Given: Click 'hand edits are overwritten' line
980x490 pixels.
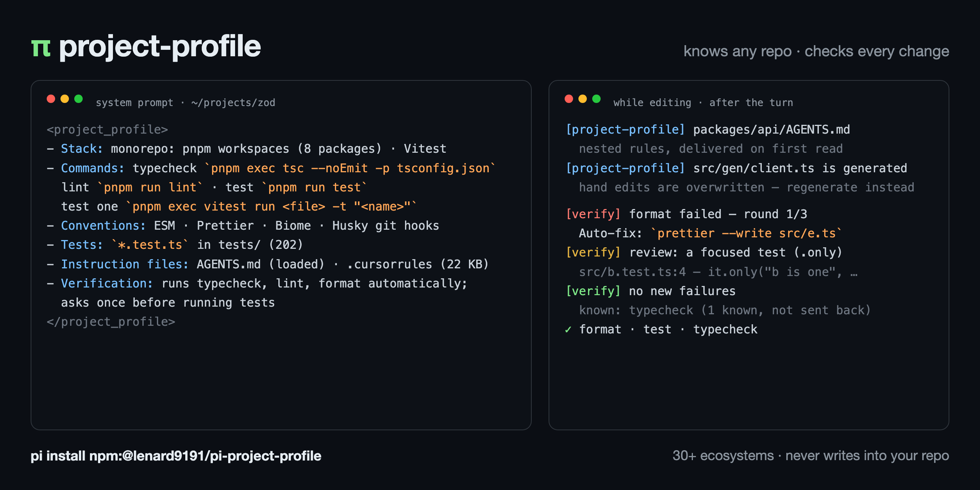Looking at the screenshot, I should pyautogui.click(x=746, y=187).
